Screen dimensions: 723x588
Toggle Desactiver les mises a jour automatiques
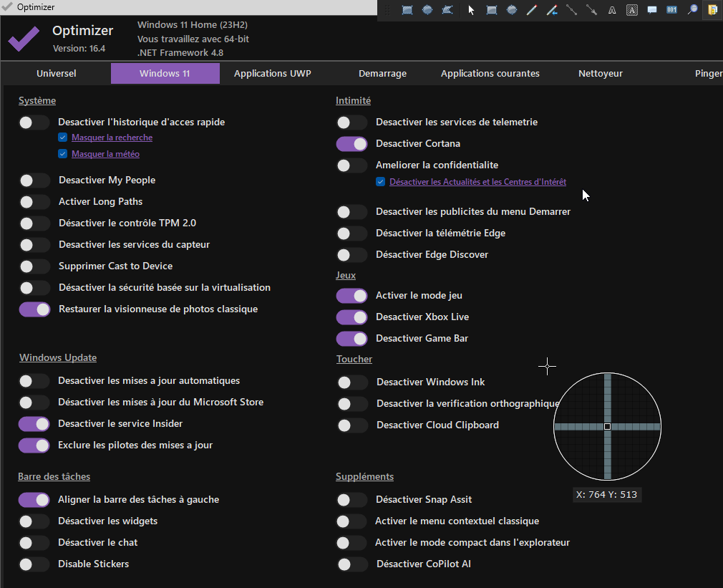click(34, 381)
